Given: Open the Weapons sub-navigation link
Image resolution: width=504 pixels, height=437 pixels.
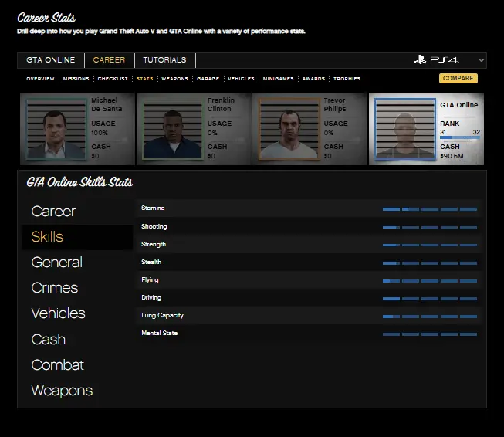Looking at the screenshot, I should point(174,79).
